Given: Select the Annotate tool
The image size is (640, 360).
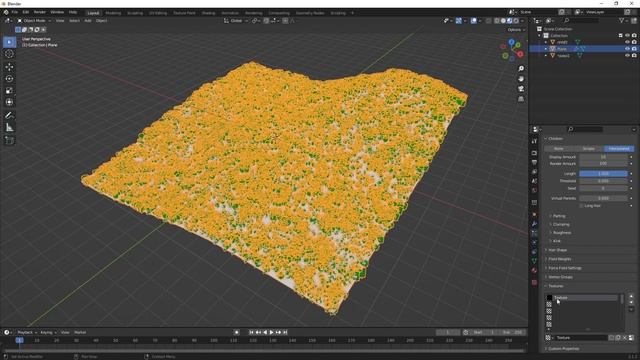Looking at the screenshot, I should 9,116.
